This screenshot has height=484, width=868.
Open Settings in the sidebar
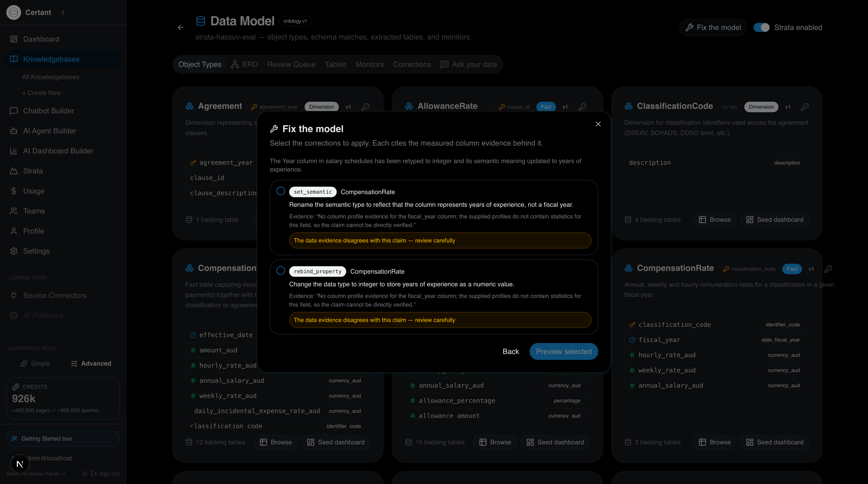pos(63,251)
